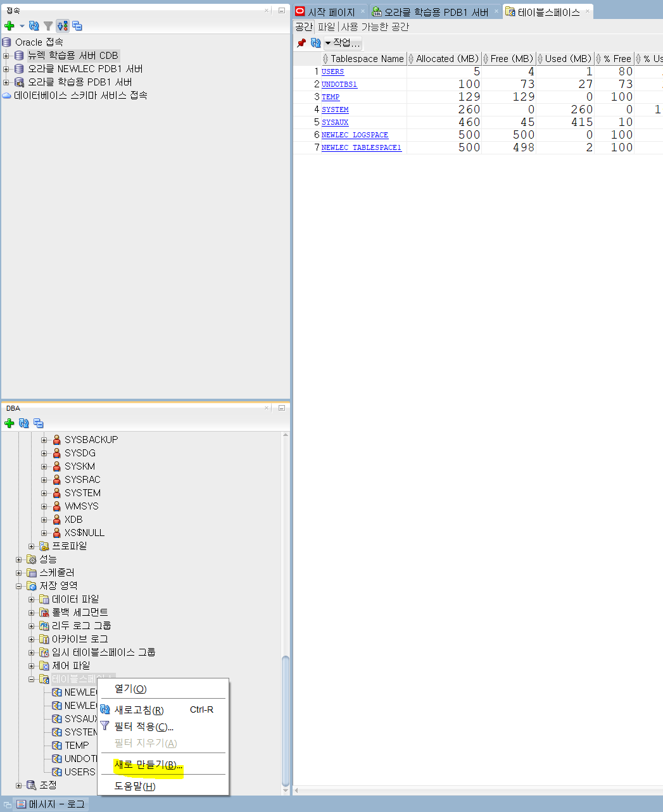Screen dimensions: 663x812
Task: Open the USERS tablespace link
Action: [332, 72]
